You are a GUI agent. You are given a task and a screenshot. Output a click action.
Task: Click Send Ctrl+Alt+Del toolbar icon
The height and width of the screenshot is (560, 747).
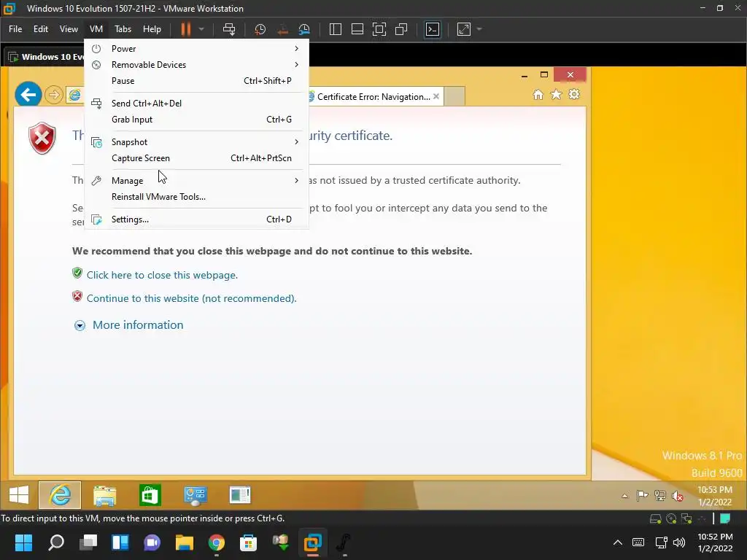(229, 29)
